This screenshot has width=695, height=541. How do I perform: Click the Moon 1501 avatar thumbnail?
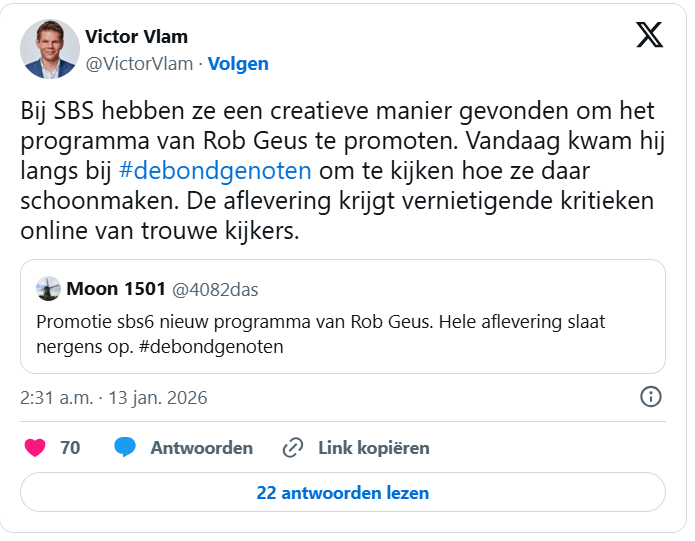coord(48,289)
